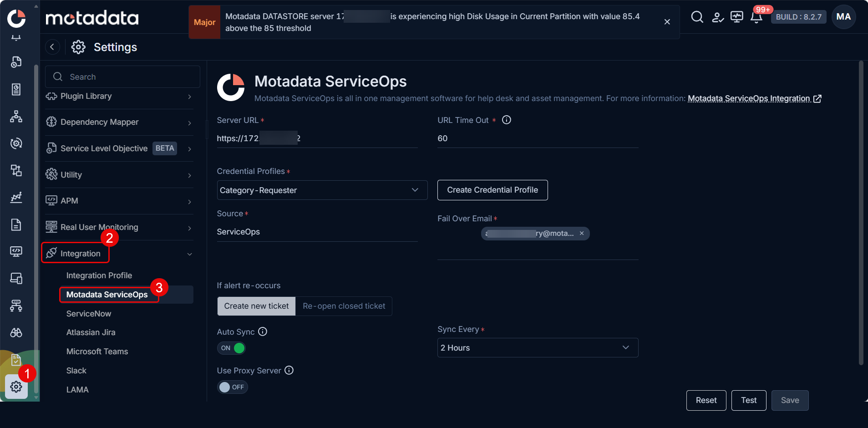868x428 pixels.
Task: Open the hierarchy topology icon in left sidebar
Action: pos(16,117)
